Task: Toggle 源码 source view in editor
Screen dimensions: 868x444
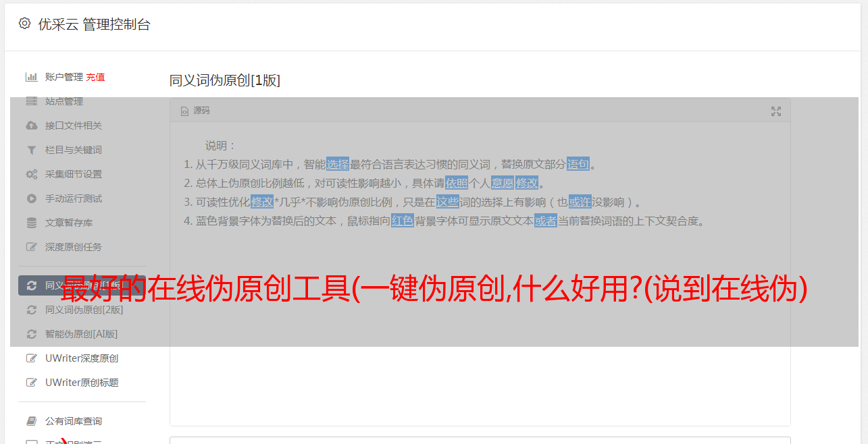Action: pos(195,111)
